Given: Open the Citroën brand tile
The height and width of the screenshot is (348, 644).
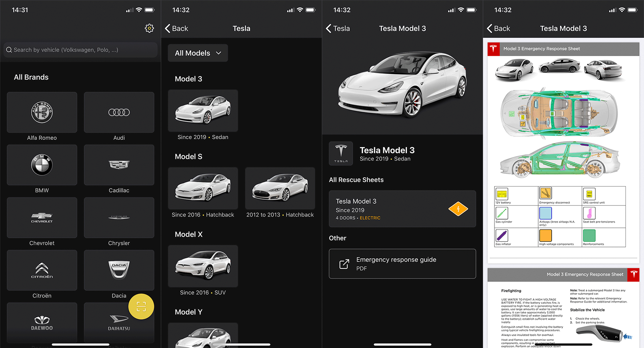Looking at the screenshot, I should pos(42,270).
